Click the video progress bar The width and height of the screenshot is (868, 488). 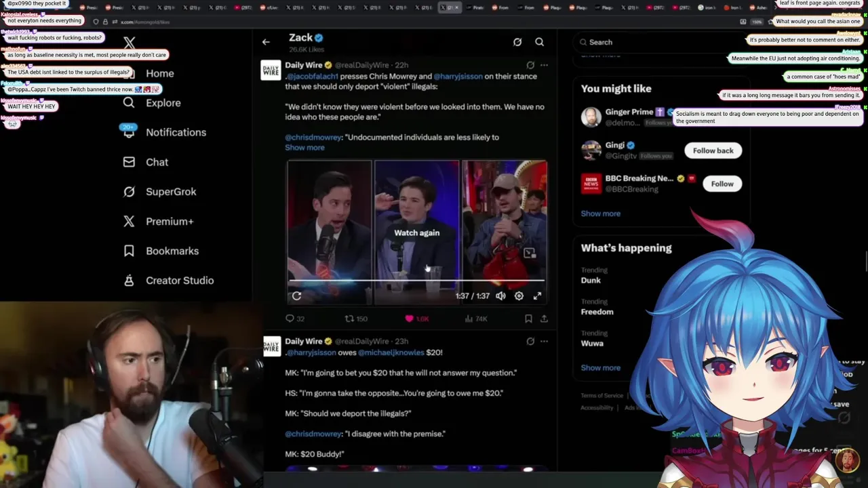416,280
